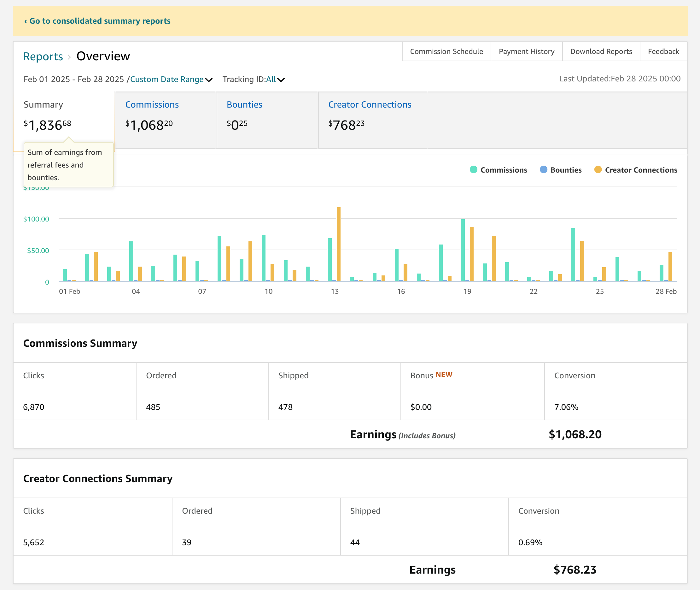Open the Creator Connections earnings tab
This screenshot has width=700, height=590.
[369, 105]
